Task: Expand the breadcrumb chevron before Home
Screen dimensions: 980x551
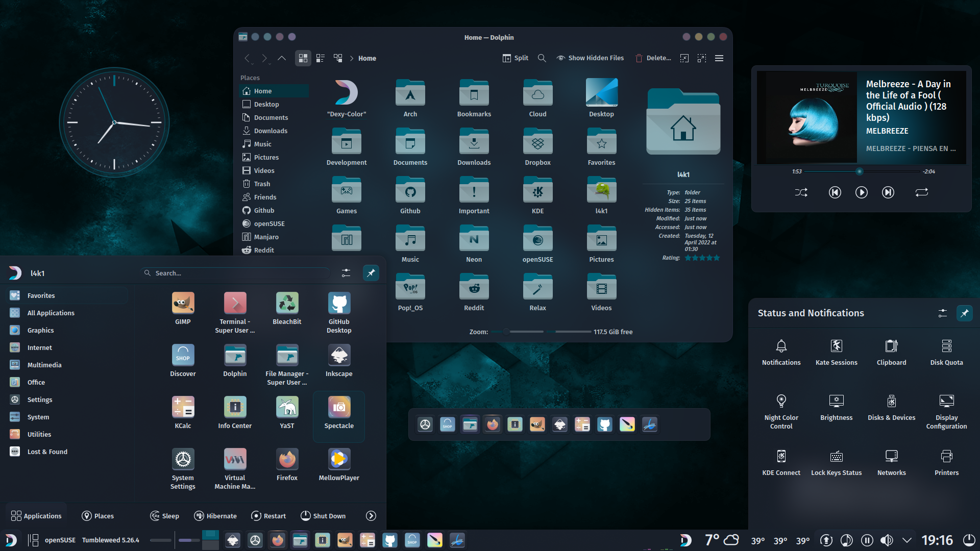Action: pos(352,58)
